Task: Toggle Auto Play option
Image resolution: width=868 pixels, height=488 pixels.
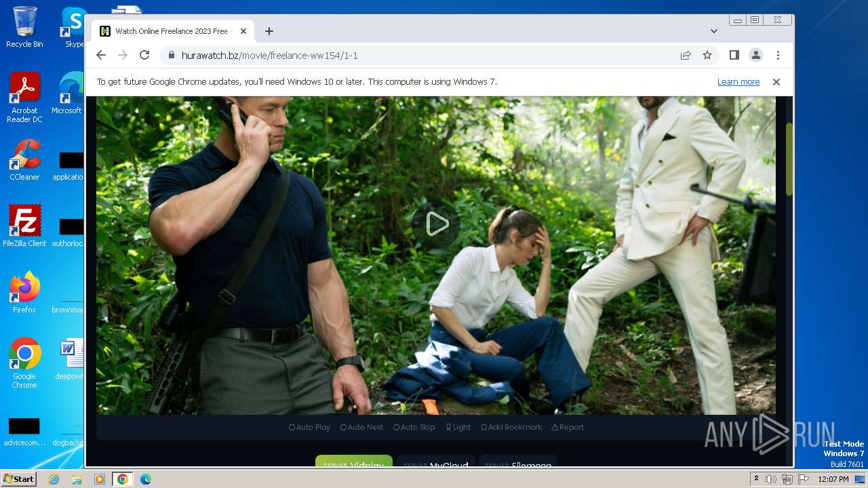Action: pos(309,427)
